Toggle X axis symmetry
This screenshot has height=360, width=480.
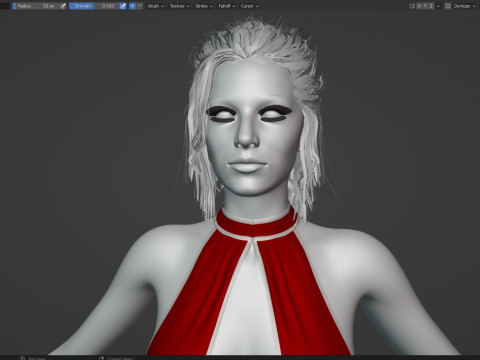pos(419,6)
